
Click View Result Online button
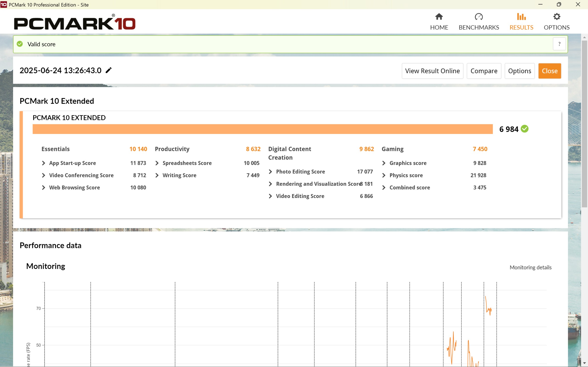[432, 71]
